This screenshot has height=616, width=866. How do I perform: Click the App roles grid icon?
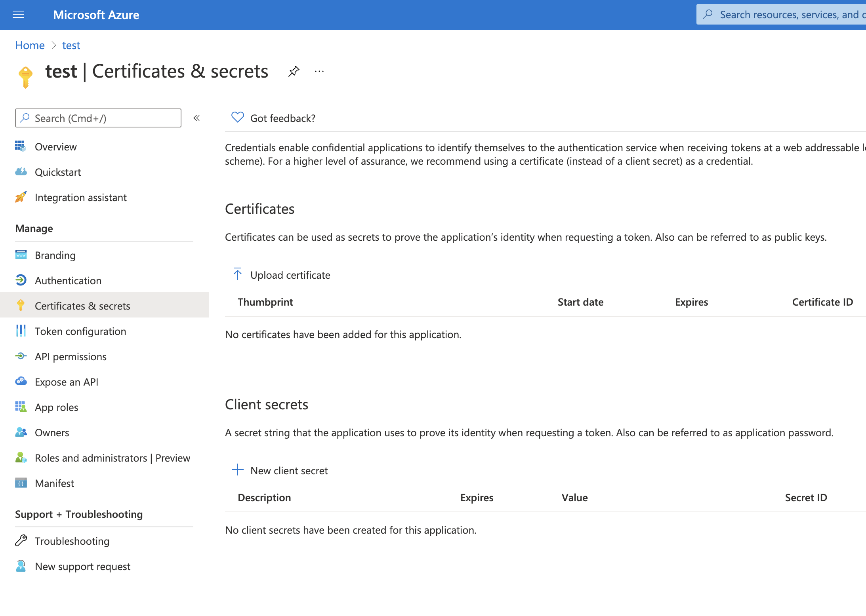coord(21,407)
